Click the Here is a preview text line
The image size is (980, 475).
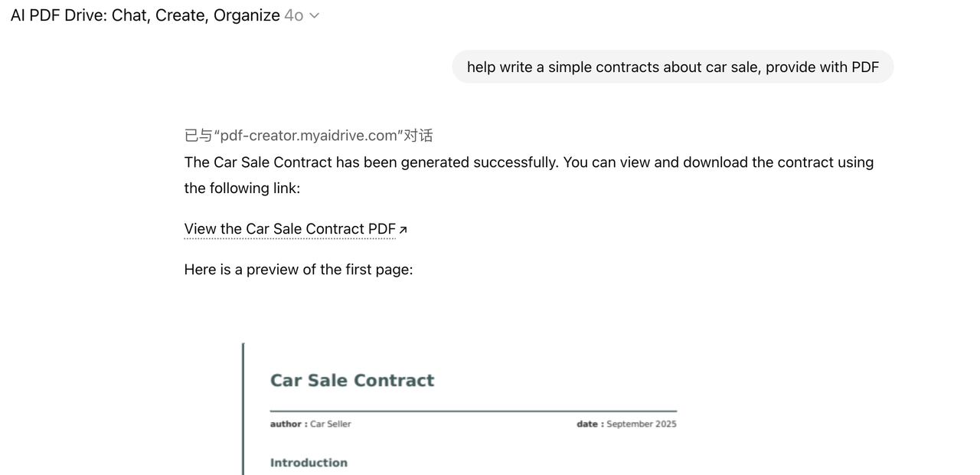coord(298,270)
